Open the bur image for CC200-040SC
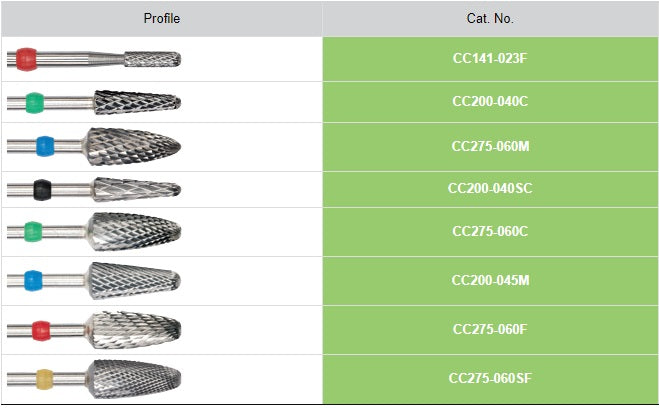Screen dimensions: 659x408 tap(95, 188)
